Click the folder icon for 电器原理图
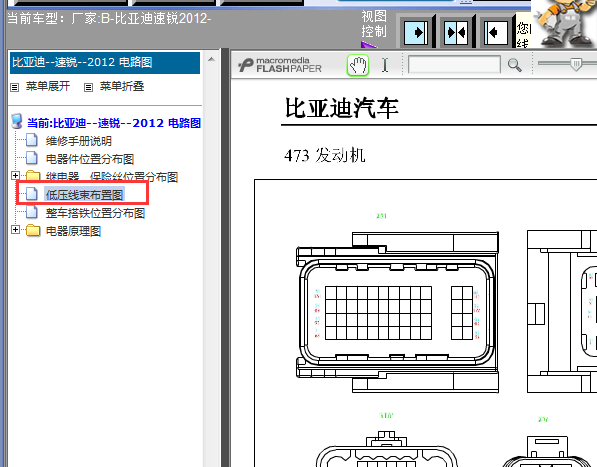597x467 pixels. 33,230
